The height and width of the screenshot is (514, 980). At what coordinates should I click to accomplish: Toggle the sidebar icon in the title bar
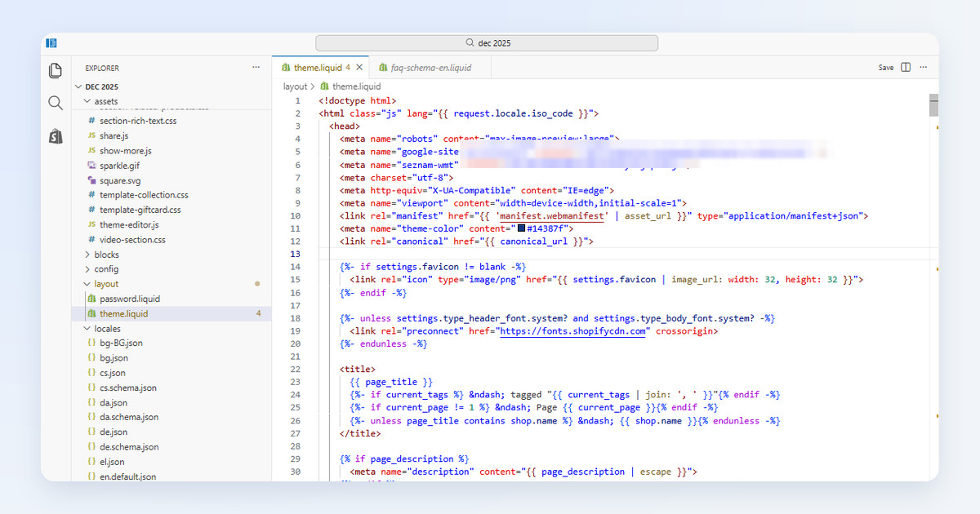click(51, 42)
